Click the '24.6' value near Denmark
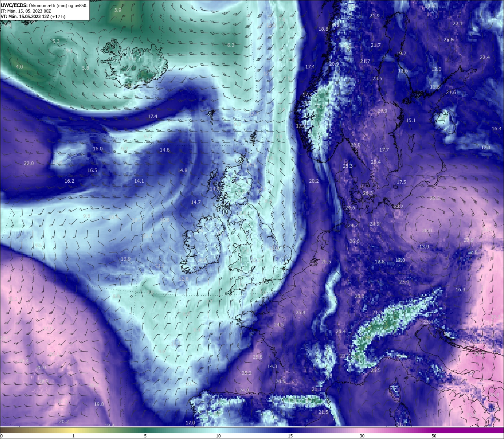 pos(350,208)
